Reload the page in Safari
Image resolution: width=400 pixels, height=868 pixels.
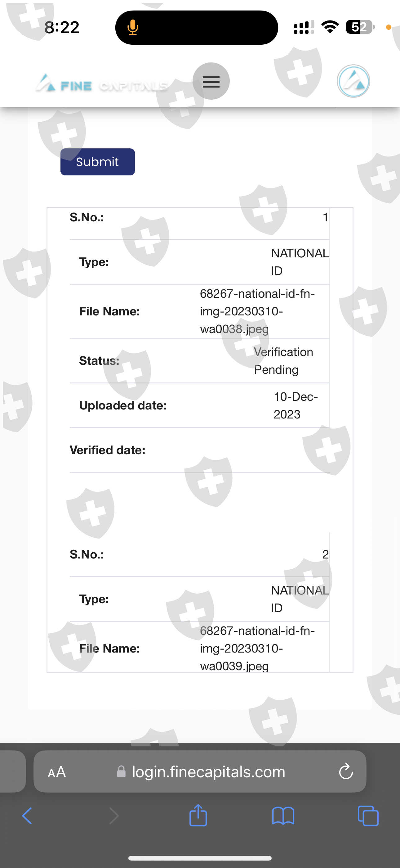coord(345,771)
